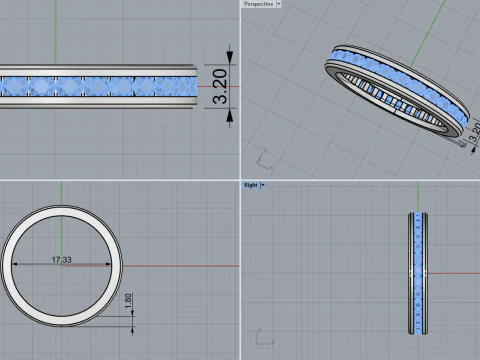Screen dimensions: 480x360
Task: Select the circular ring outline in front view
Action: tap(62, 266)
